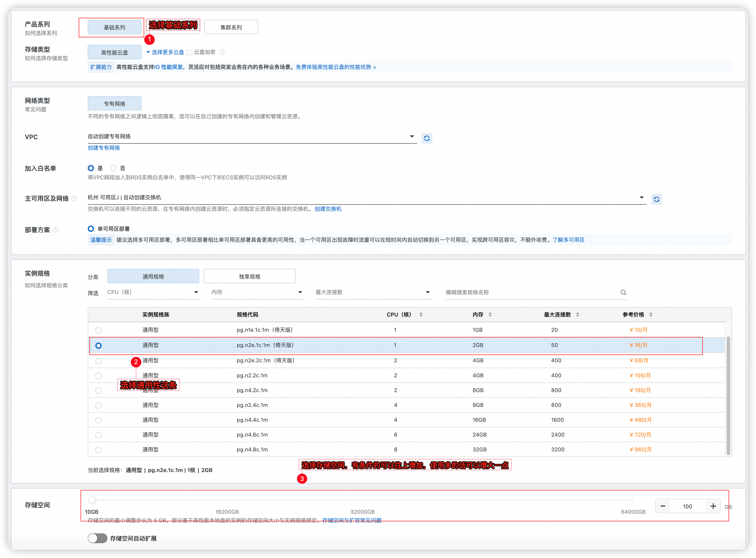Click help icon next to 云盘加密

pyautogui.click(x=222, y=52)
